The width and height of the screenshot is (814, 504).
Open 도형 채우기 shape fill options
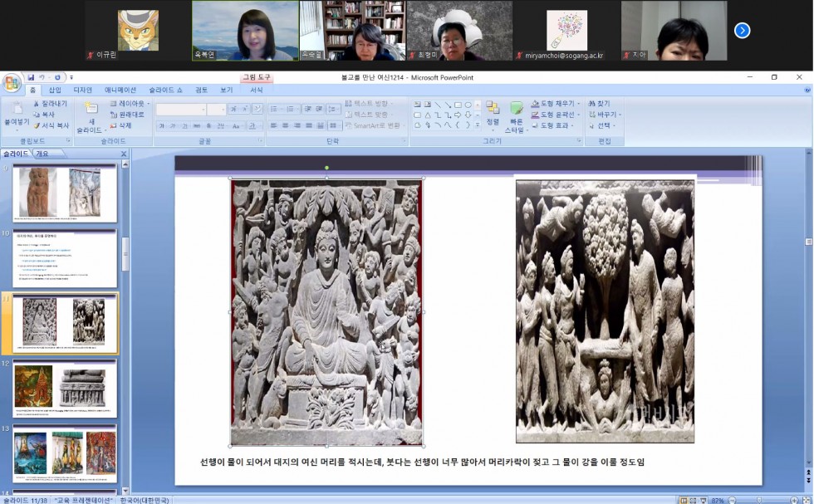555,104
